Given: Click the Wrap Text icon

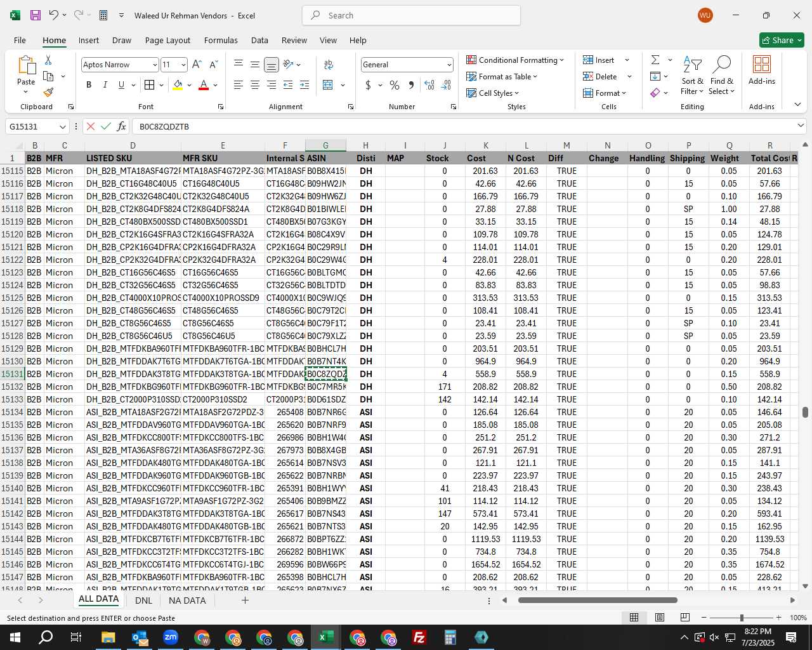Looking at the screenshot, I should [329, 65].
